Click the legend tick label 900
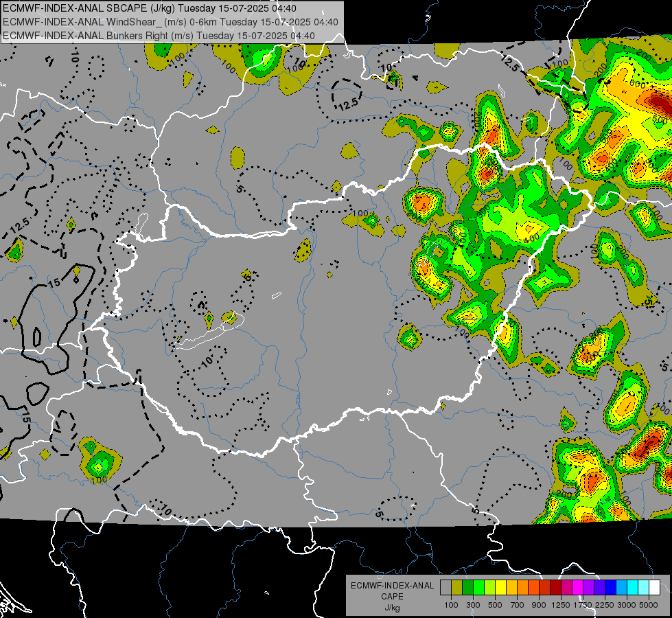Screen dimensions: 672x618 tap(539, 605)
